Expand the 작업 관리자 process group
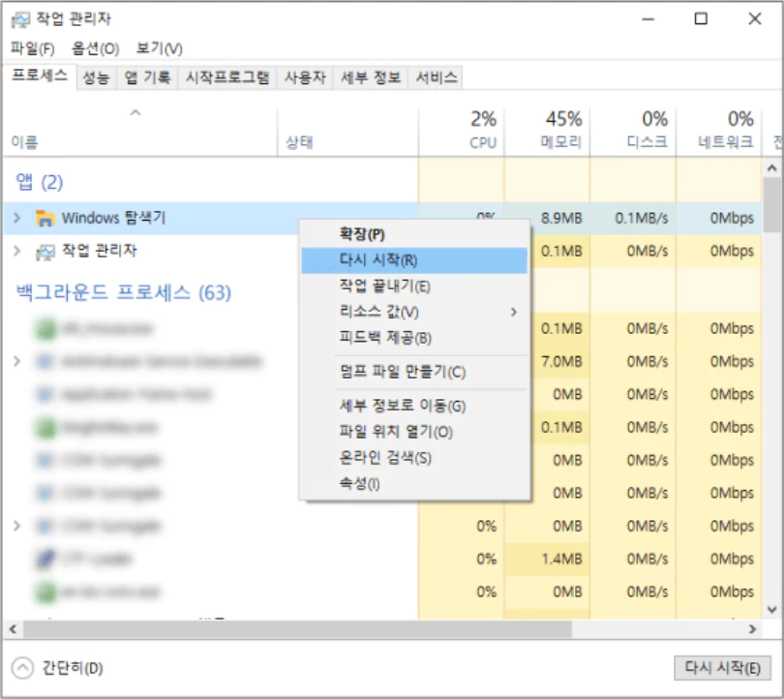The image size is (784, 699). [17, 251]
